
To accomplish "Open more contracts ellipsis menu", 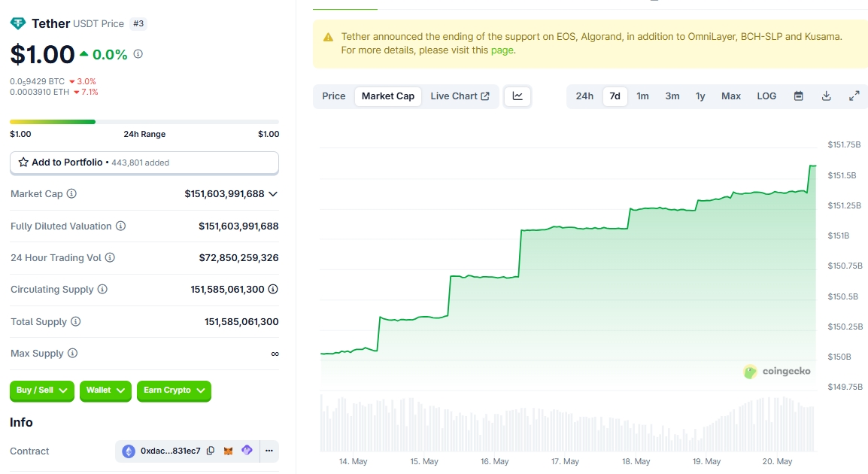I will pos(269,451).
